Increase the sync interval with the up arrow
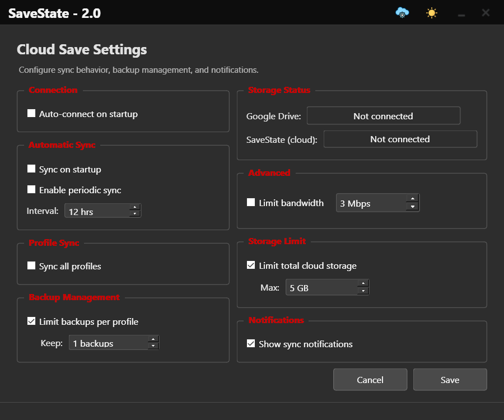Viewport: 504px width, 420px height. pos(135,207)
